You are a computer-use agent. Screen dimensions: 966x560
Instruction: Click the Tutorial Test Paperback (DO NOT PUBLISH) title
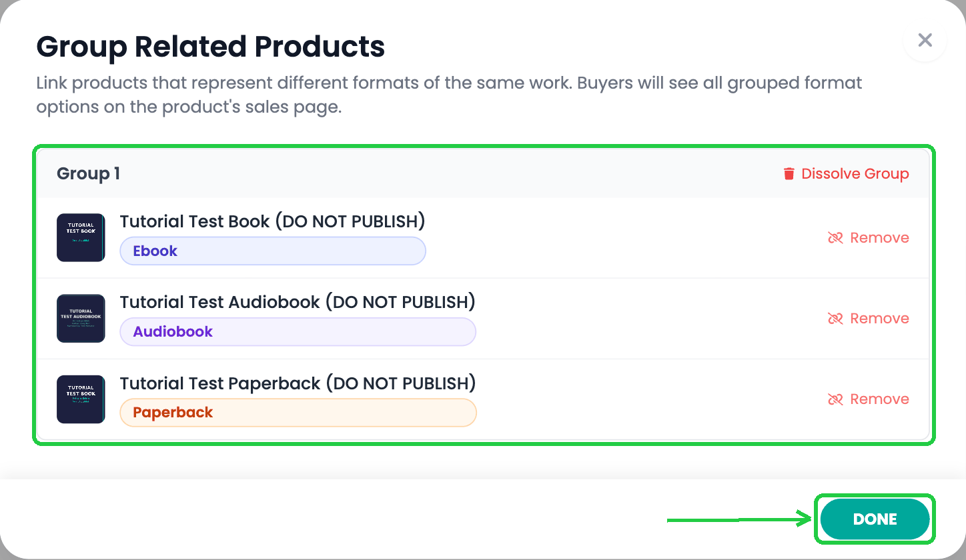click(298, 383)
